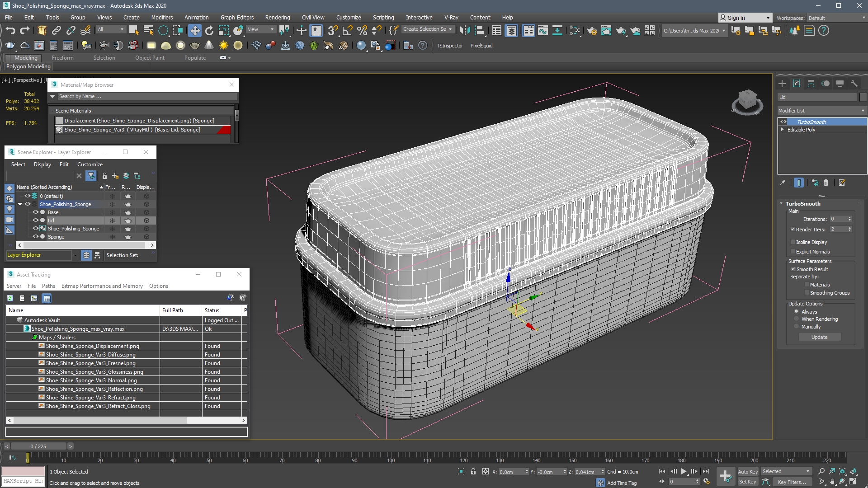The image size is (868, 488).
Task: Click the time slider 0 / 225 handle
Action: tap(38, 446)
